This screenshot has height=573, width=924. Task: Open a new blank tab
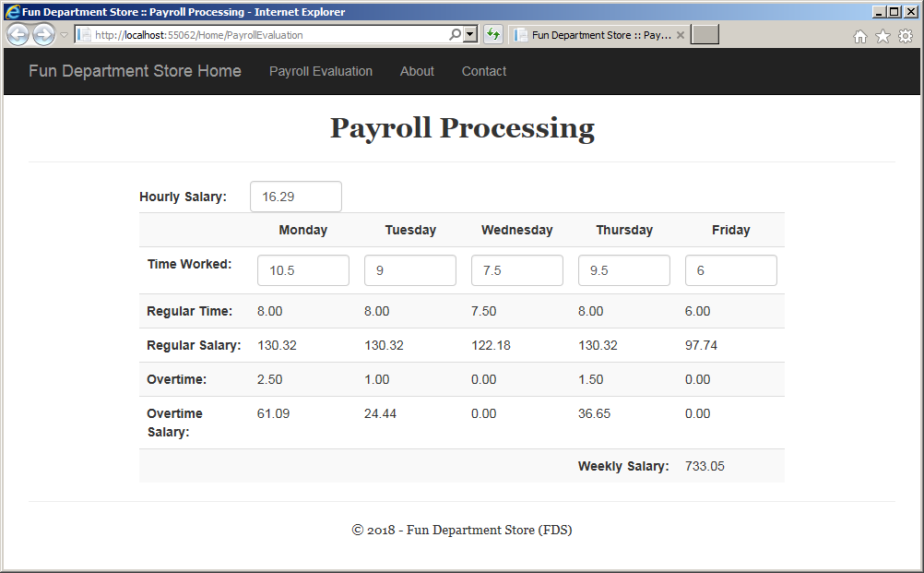pos(705,35)
